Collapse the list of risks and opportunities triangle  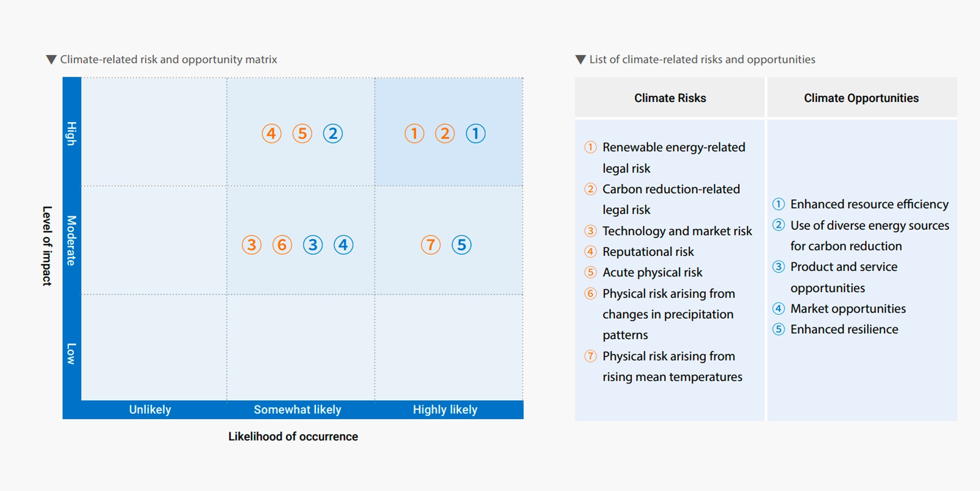pos(581,60)
